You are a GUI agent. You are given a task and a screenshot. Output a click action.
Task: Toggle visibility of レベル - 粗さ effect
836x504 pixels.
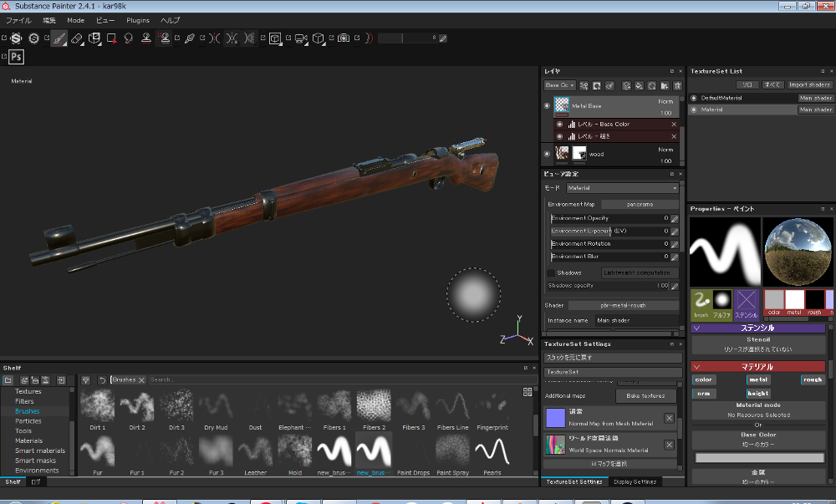[x=560, y=136]
